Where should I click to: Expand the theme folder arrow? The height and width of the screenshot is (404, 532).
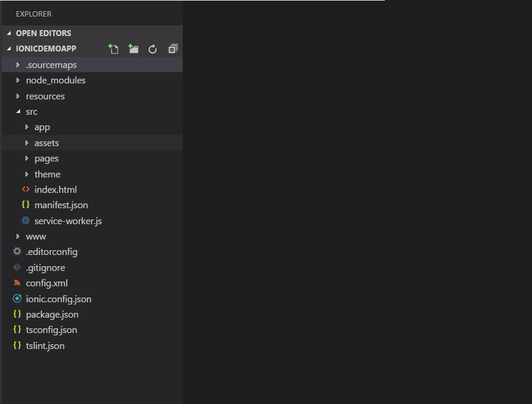click(x=27, y=174)
